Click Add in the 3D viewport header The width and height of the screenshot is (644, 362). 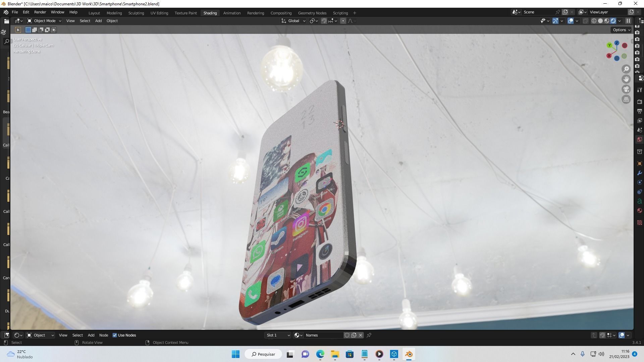[x=98, y=21]
